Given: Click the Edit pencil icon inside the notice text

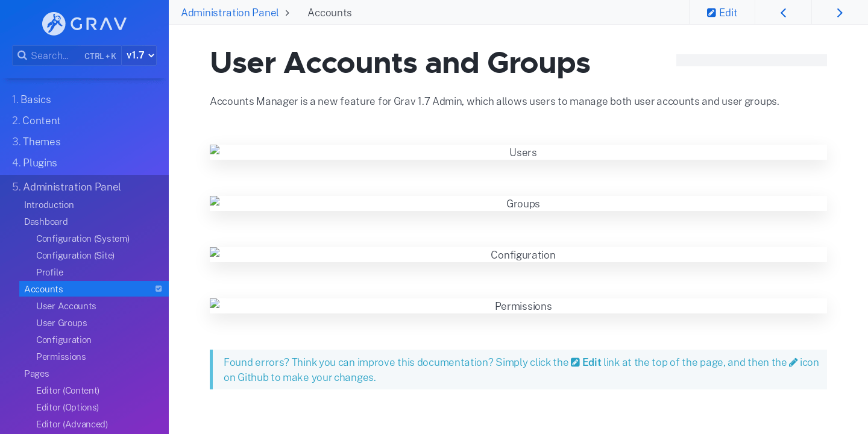Looking at the screenshot, I should [x=576, y=362].
